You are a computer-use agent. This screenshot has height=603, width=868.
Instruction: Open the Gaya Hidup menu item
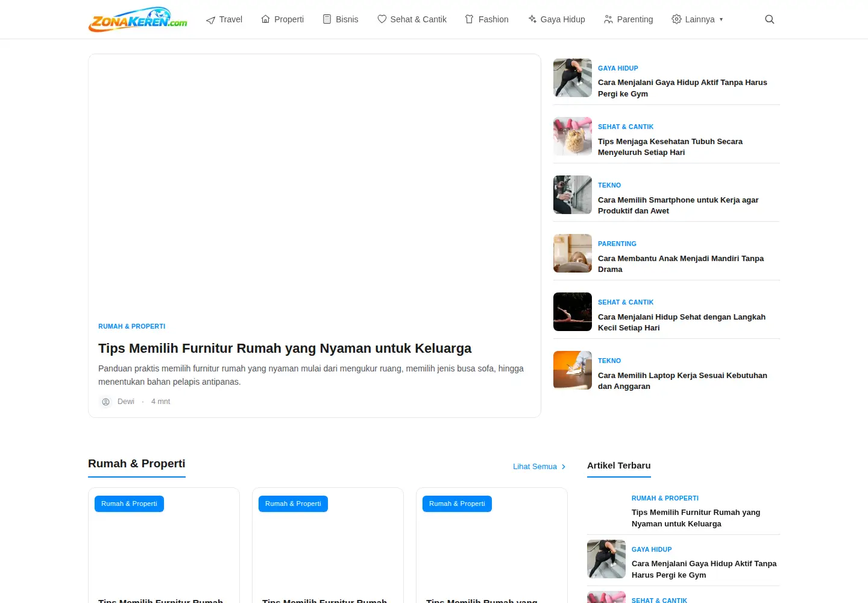click(x=556, y=19)
